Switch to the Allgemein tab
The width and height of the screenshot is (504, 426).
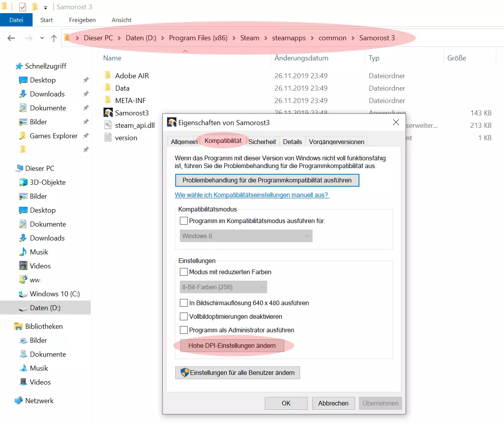pos(184,142)
